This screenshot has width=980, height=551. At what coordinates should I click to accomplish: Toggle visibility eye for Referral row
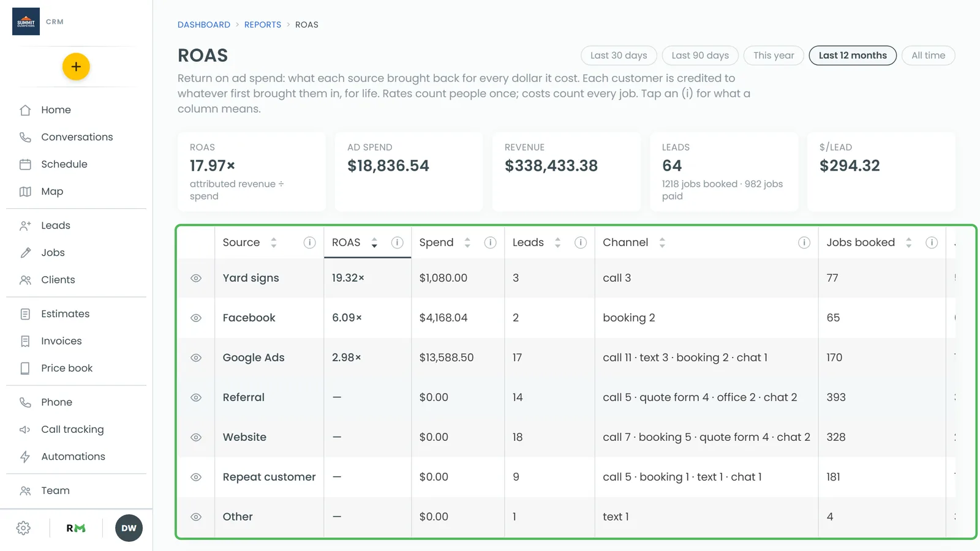pos(196,397)
